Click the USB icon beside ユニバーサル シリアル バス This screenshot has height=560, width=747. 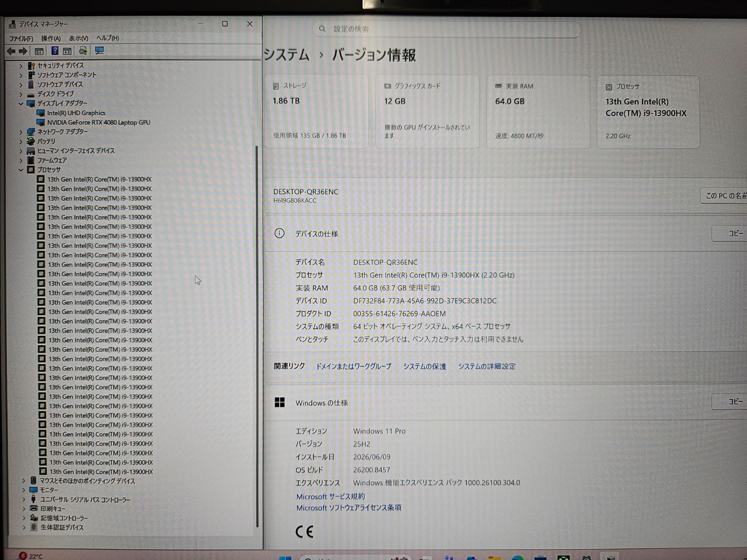click(33, 499)
